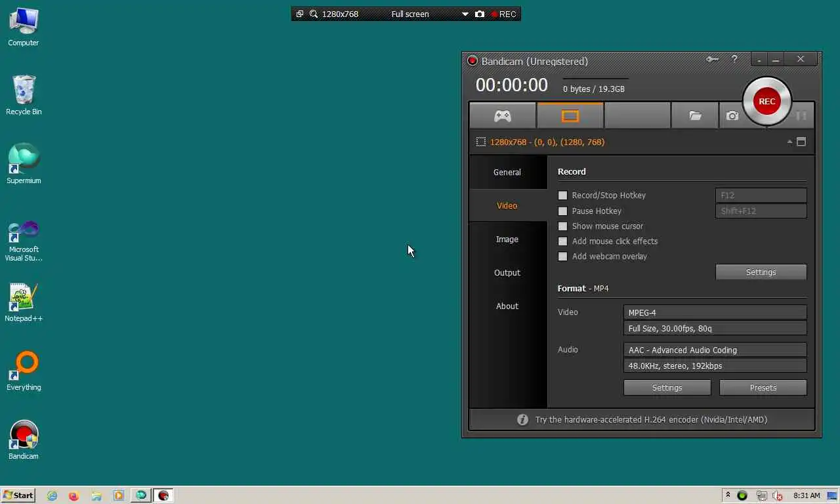Viewport: 840px width, 504px height.
Task: Start recording with the big round REC button
Action: pos(766,101)
